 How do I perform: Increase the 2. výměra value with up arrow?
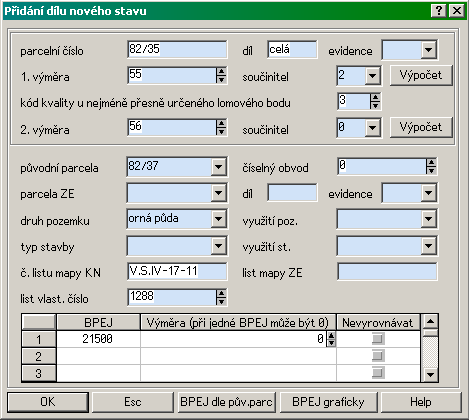point(221,123)
